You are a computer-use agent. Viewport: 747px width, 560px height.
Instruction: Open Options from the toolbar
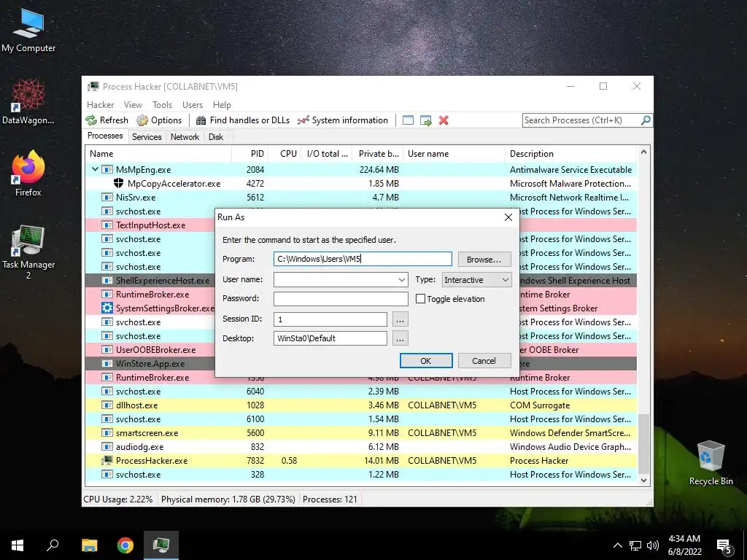pyautogui.click(x=159, y=120)
